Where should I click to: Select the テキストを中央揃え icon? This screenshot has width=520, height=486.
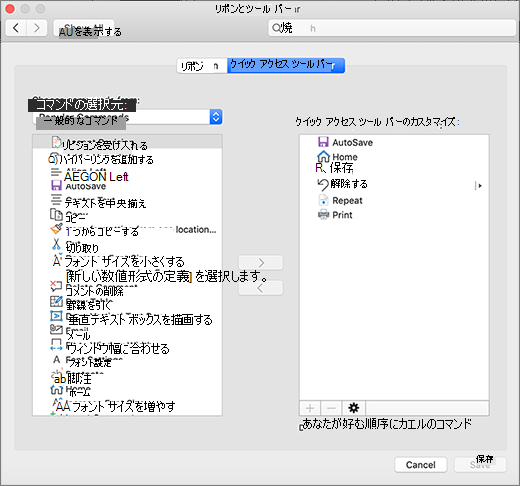click(x=56, y=200)
